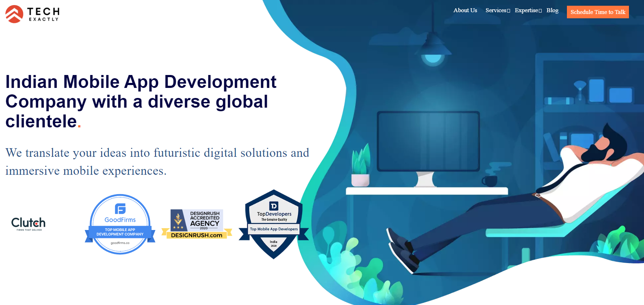The height and width of the screenshot is (305, 644).
Task: Follow the DESIGNRUSH.com banner link
Action: (196, 235)
